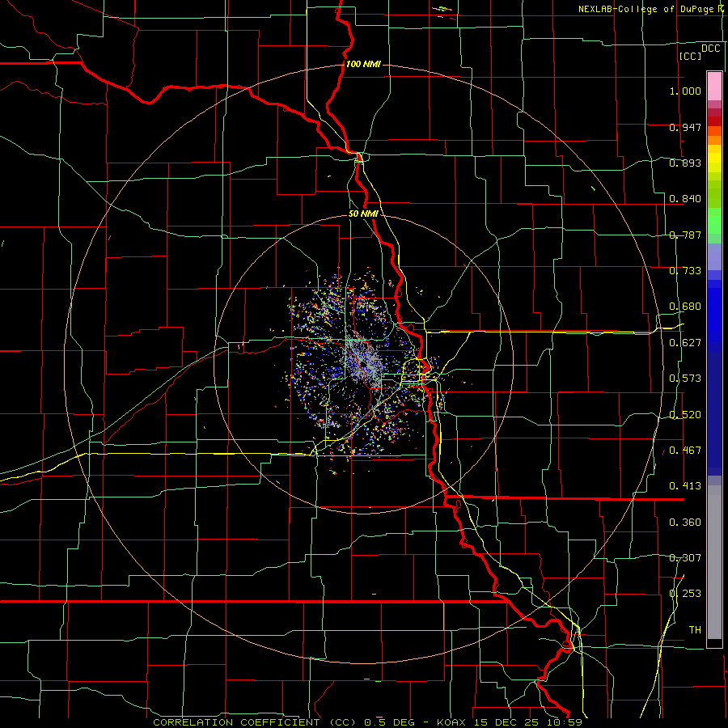The width and height of the screenshot is (728, 728).
Task: Select the 0.733 legend value
Action: tap(685, 271)
